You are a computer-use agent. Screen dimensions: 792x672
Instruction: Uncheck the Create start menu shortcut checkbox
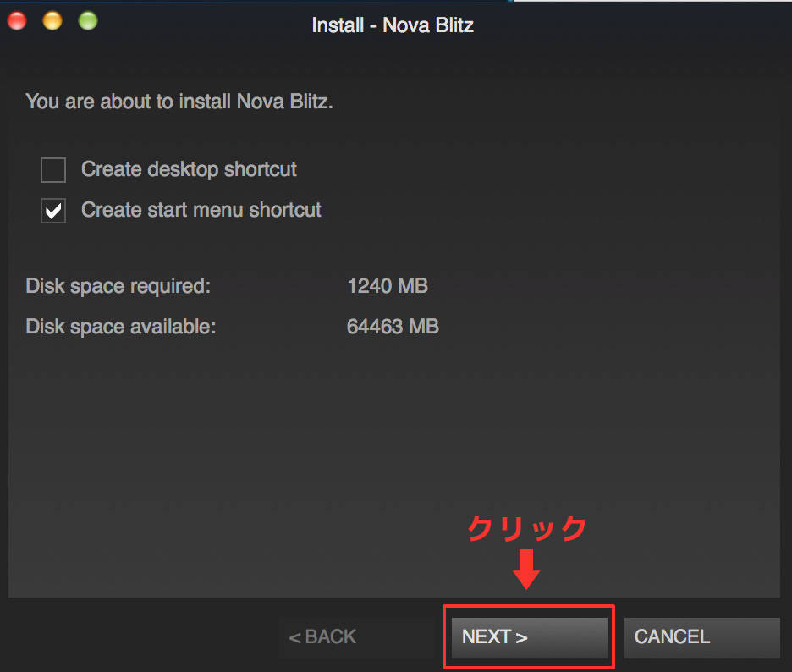53,210
